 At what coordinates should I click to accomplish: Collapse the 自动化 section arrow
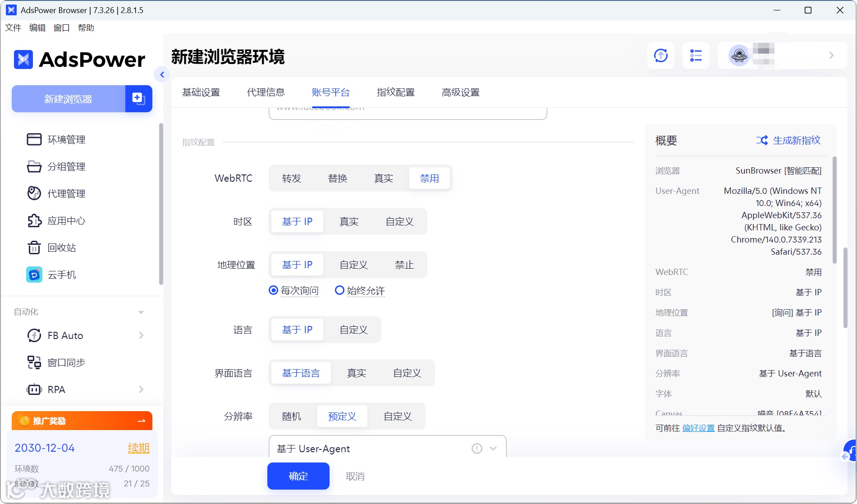[141, 312]
